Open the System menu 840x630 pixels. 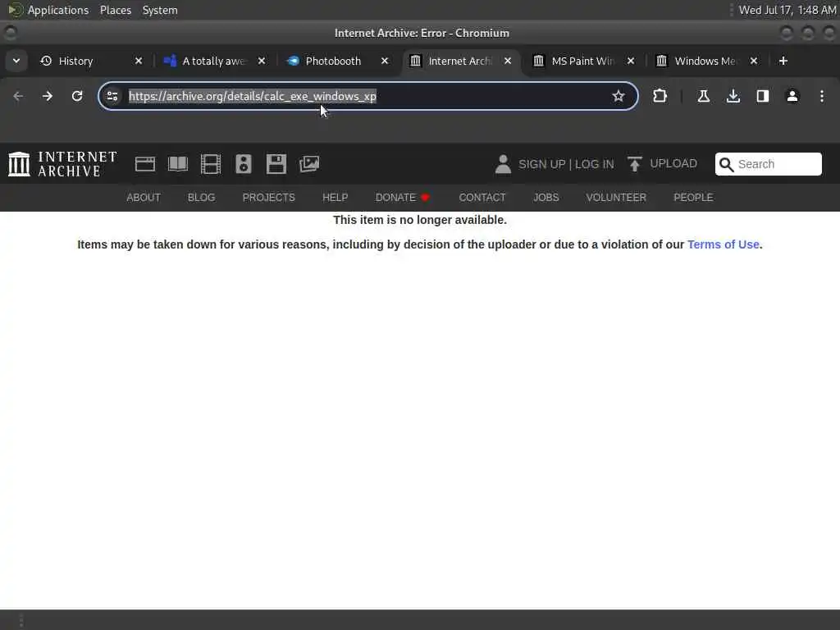[x=160, y=10]
